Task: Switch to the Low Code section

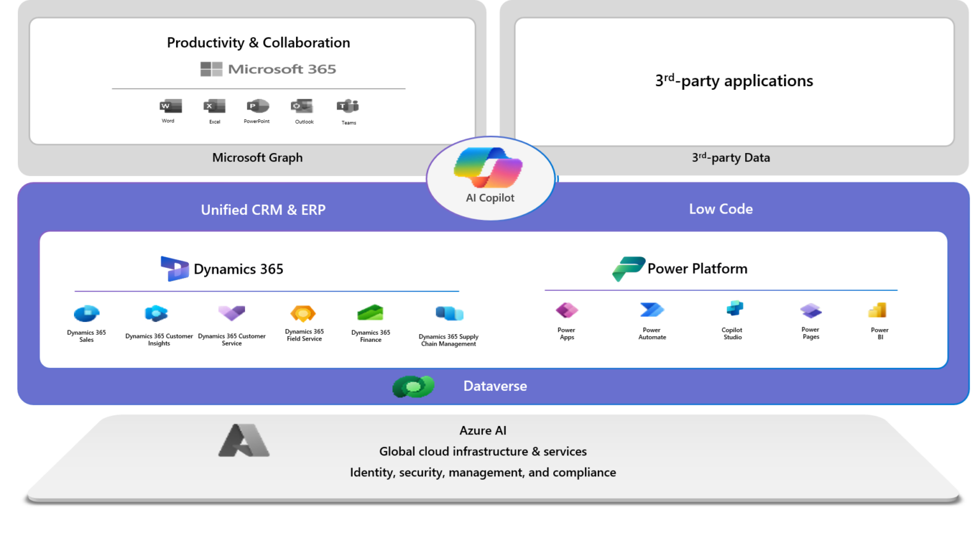Action: [x=720, y=209]
